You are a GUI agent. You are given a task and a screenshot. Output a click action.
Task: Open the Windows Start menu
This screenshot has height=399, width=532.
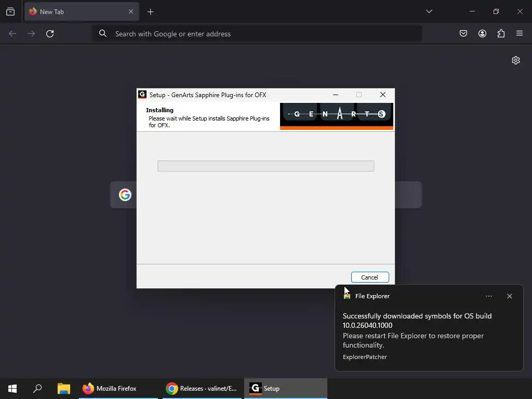pyautogui.click(x=12, y=389)
